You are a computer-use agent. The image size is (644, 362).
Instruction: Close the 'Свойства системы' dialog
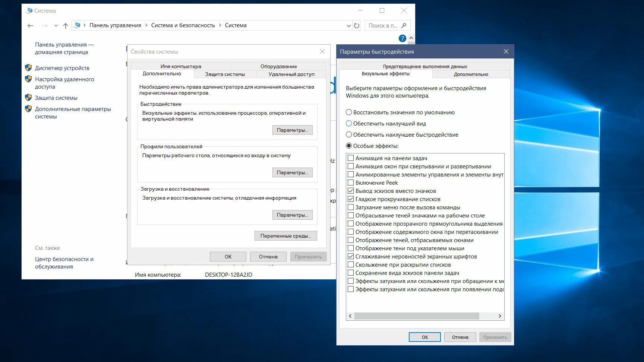322,51
